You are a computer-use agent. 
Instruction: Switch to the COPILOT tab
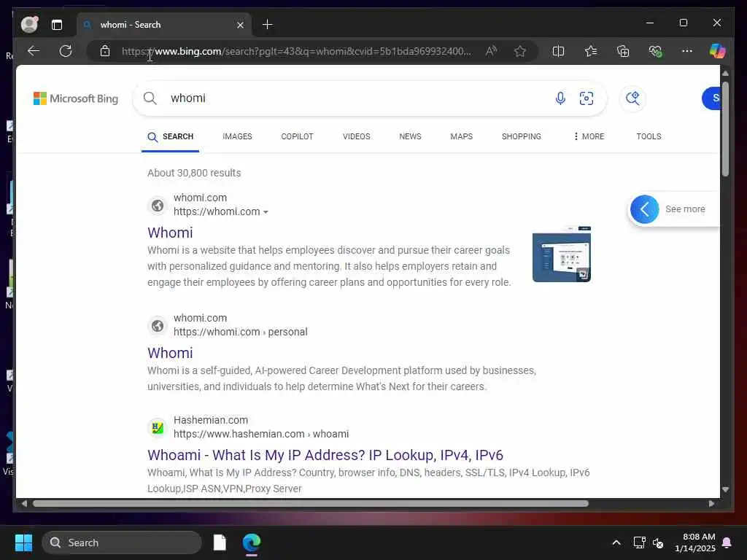(297, 136)
